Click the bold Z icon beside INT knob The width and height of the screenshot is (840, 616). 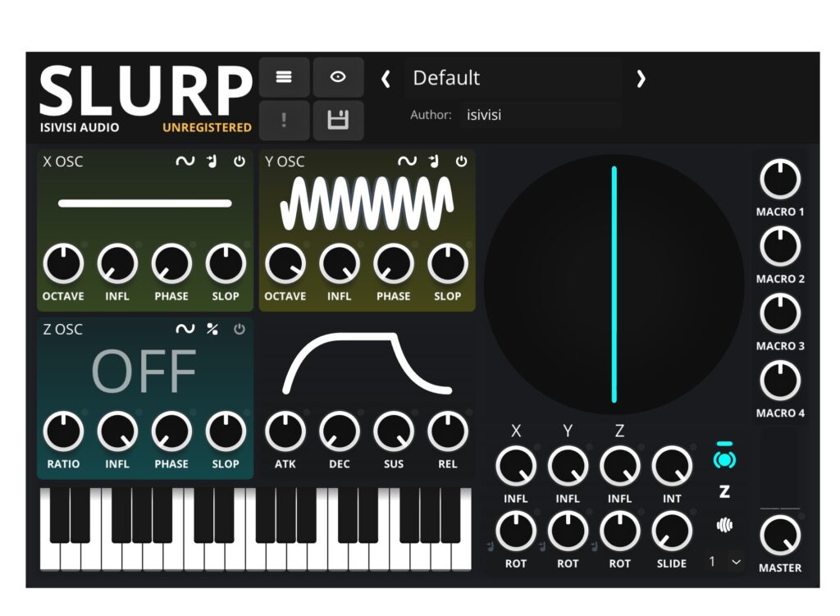click(724, 492)
